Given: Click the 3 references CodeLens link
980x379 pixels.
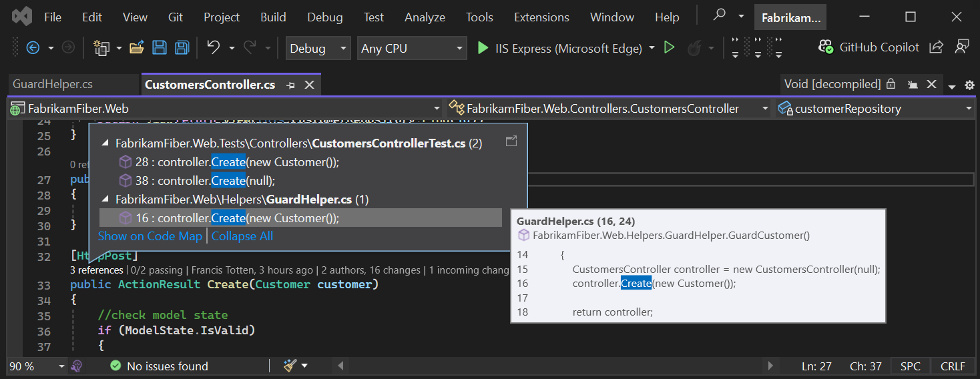Looking at the screenshot, I should pyautogui.click(x=97, y=270).
